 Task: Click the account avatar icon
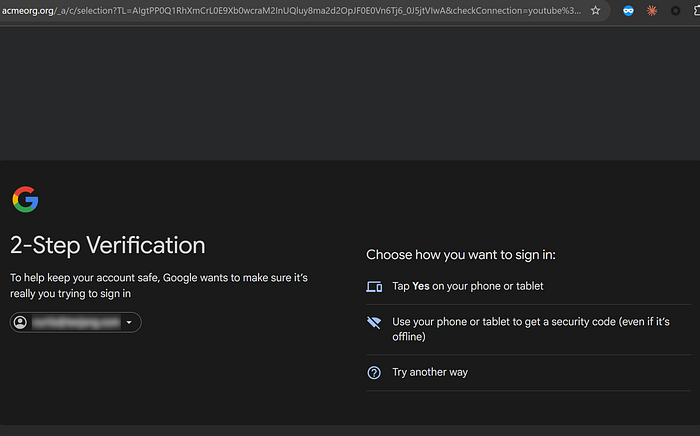point(20,322)
